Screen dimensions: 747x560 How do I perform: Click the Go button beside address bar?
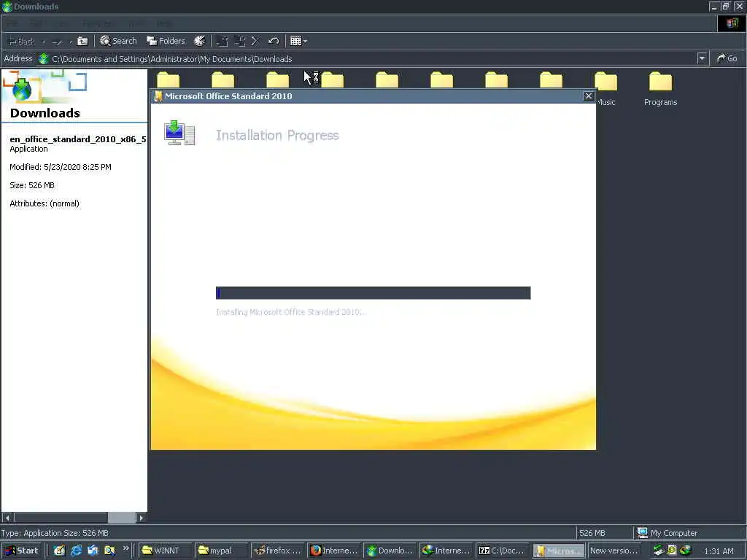point(727,58)
